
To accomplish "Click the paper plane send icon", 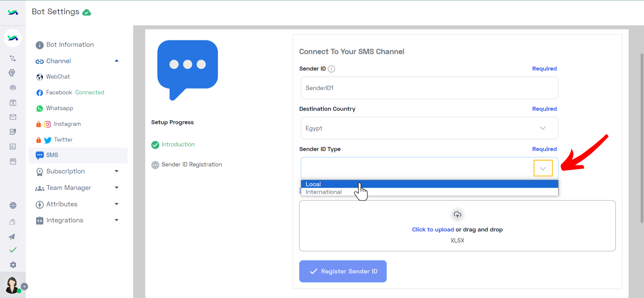I will 12,237.
